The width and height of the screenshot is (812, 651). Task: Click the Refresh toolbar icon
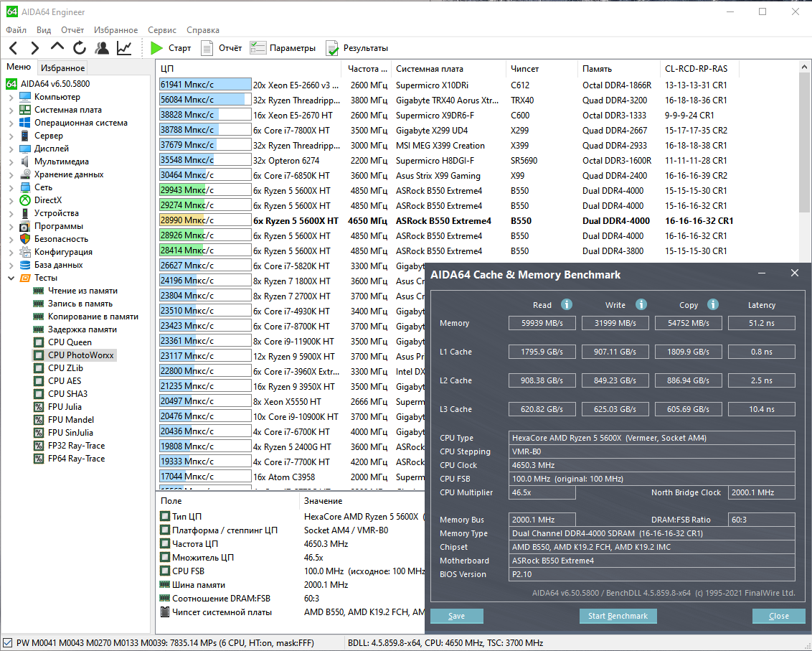(79, 48)
